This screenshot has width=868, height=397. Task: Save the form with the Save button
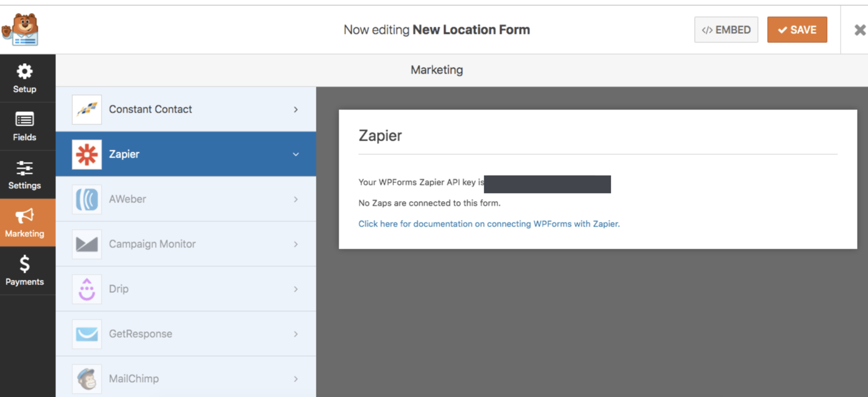[797, 30]
